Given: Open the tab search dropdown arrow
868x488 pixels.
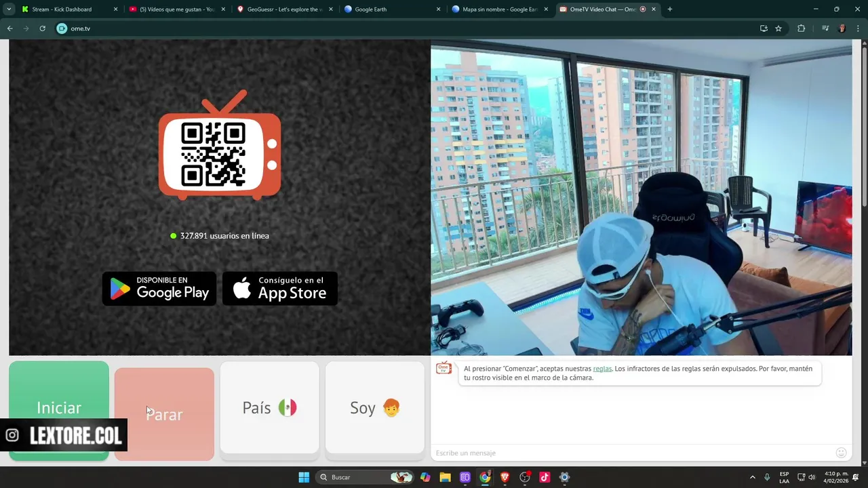Looking at the screenshot, I should point(9,9).
